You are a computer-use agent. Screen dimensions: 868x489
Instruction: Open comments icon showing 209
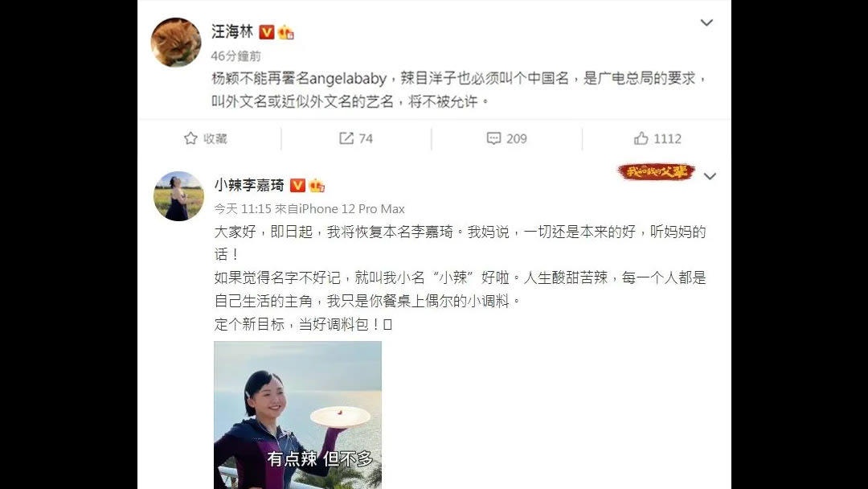493,138
